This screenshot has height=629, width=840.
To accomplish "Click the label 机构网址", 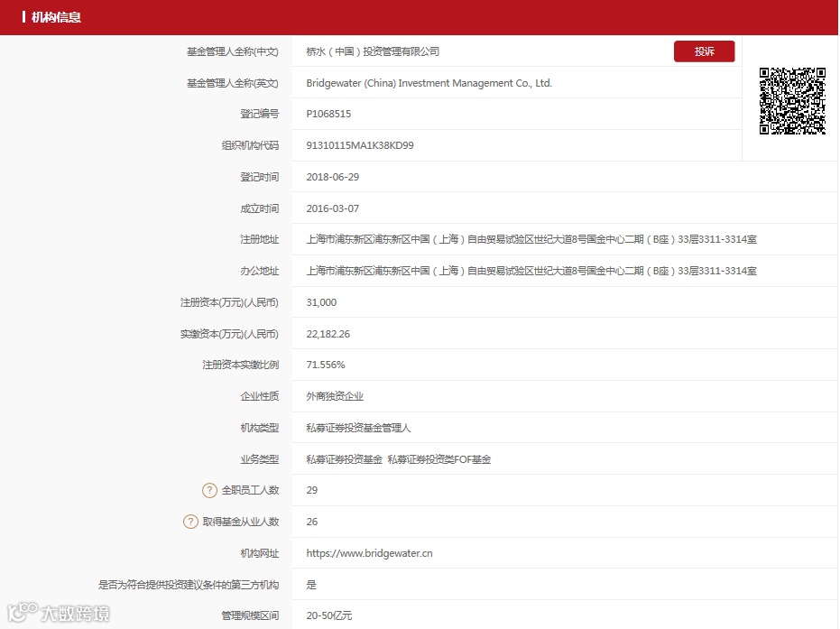I will pyautogui.click(x=259, y=553).
